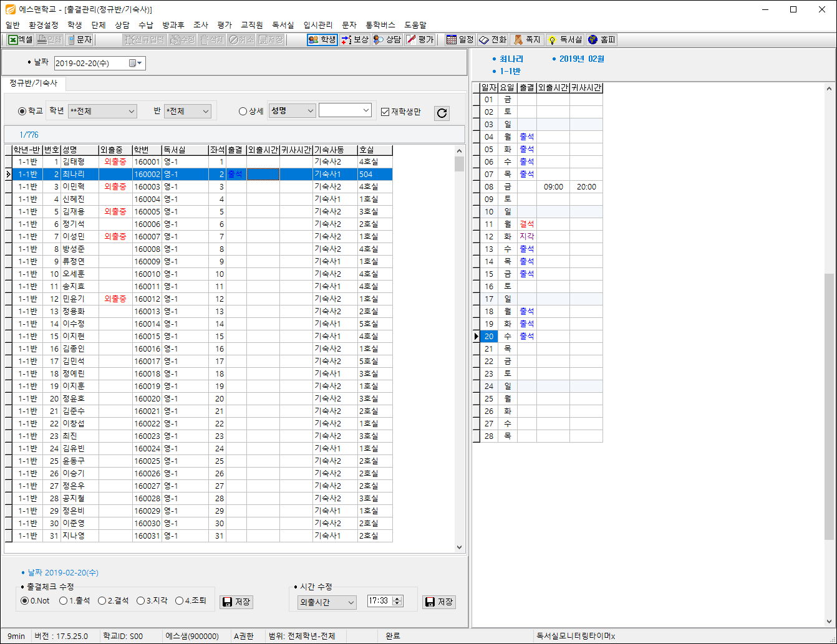Screen dimensions: 837x644
Task: Open the 상담 toolbar button
Action: tap(387, 40)
